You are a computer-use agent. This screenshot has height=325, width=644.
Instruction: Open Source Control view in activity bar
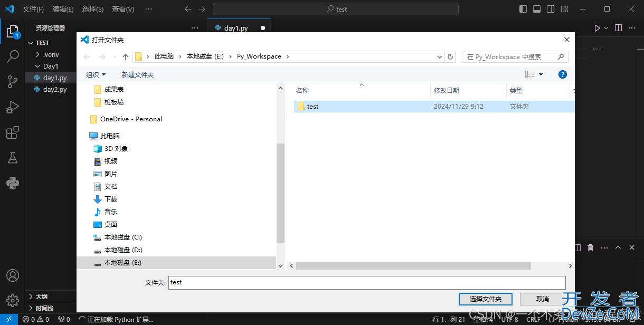point(13,81)
